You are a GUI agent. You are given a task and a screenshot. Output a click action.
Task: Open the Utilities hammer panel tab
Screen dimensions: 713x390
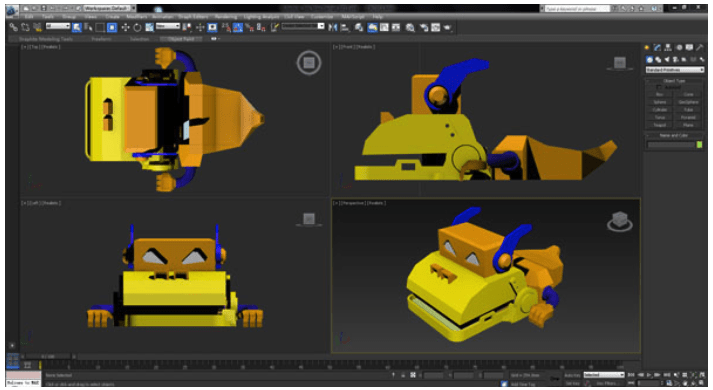click(x=700, y=48)
